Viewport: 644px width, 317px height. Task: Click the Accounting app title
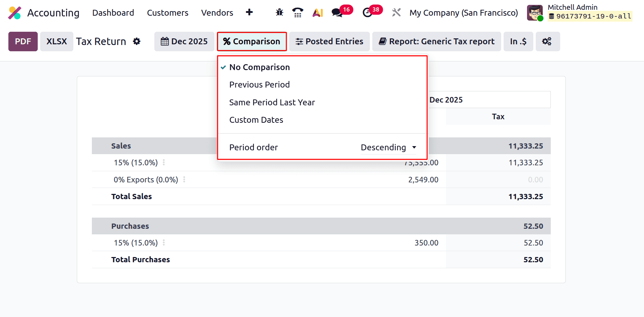click(x=53, y=13)
